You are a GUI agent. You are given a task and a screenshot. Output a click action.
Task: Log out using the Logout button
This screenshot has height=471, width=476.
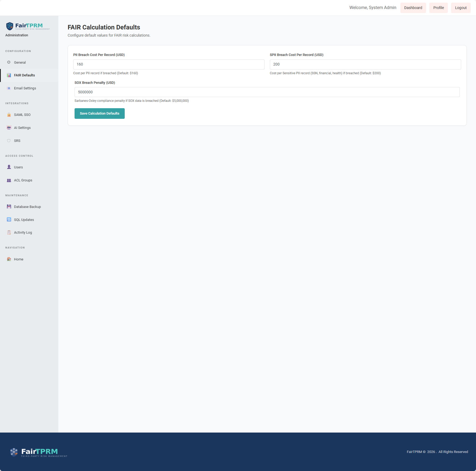point(461,8)
